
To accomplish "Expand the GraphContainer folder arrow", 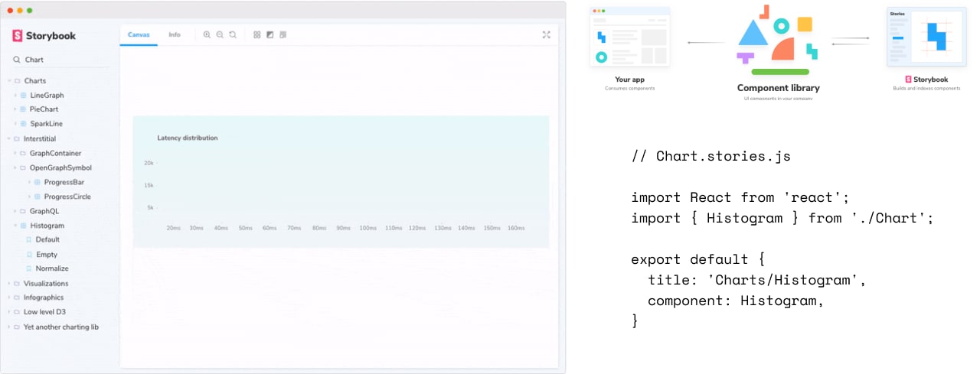I will [x=15, y=154].
